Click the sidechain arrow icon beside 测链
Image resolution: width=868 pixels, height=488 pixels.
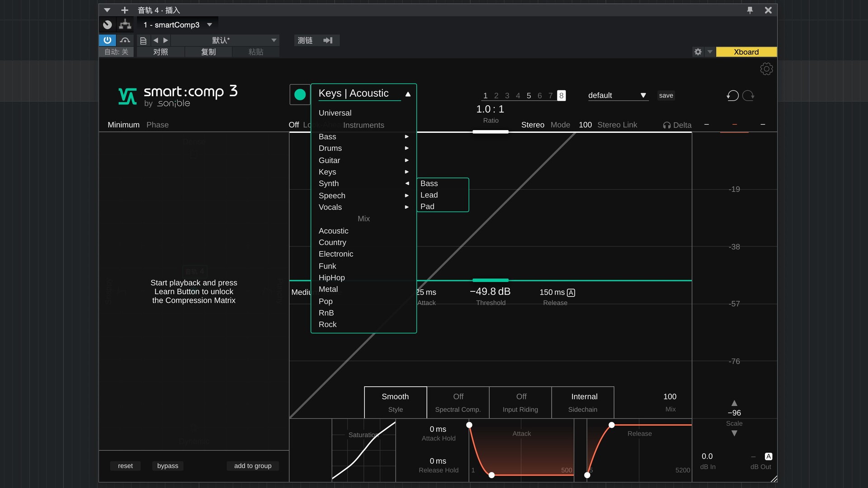click(328, 40)
